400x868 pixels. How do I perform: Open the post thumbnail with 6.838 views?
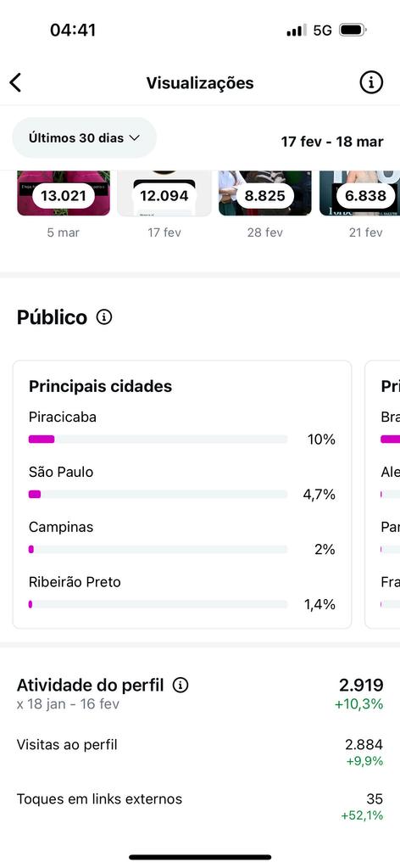point(359,193)
